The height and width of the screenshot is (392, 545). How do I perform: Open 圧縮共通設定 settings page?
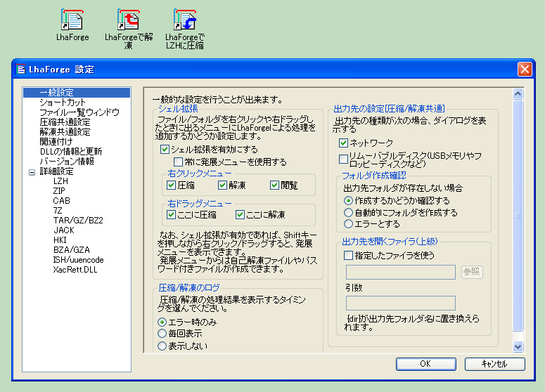click(x=65, y=122)
